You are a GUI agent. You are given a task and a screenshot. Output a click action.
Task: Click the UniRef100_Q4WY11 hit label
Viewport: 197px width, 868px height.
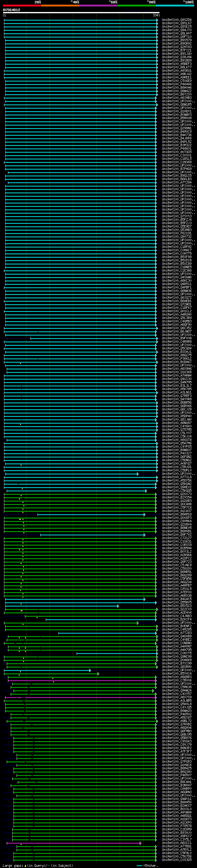pos(176,799)
